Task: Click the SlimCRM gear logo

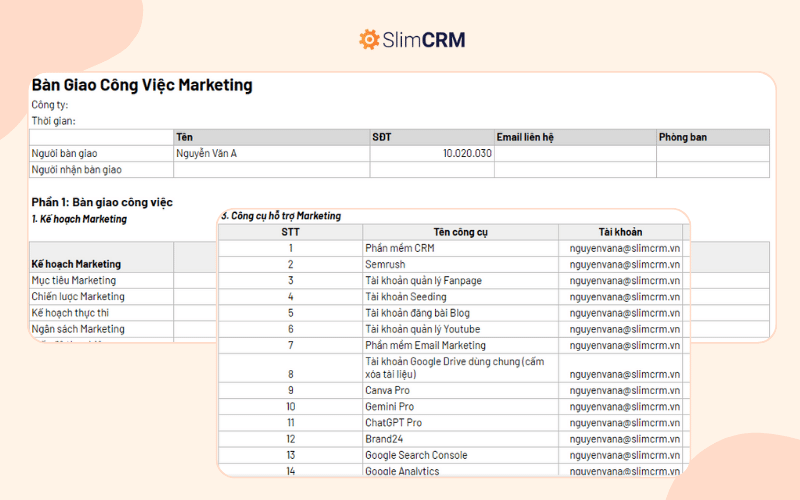Action: click(x=369, y=39)
